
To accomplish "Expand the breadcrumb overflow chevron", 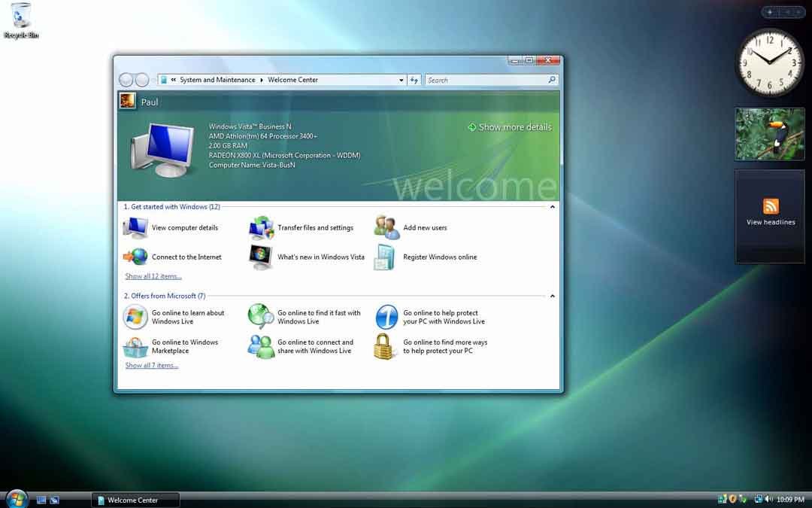I will (172, 80).
